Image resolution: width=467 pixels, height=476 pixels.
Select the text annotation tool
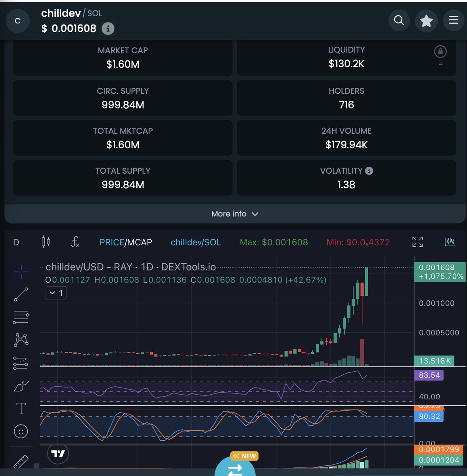coord(21,409)
